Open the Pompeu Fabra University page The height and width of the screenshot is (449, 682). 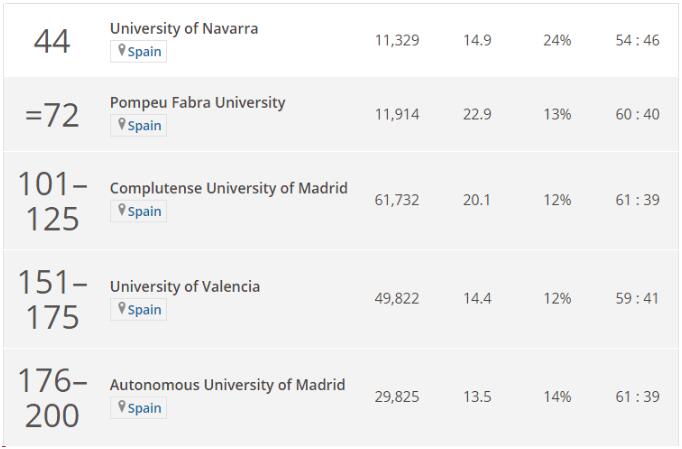[197, 102]
